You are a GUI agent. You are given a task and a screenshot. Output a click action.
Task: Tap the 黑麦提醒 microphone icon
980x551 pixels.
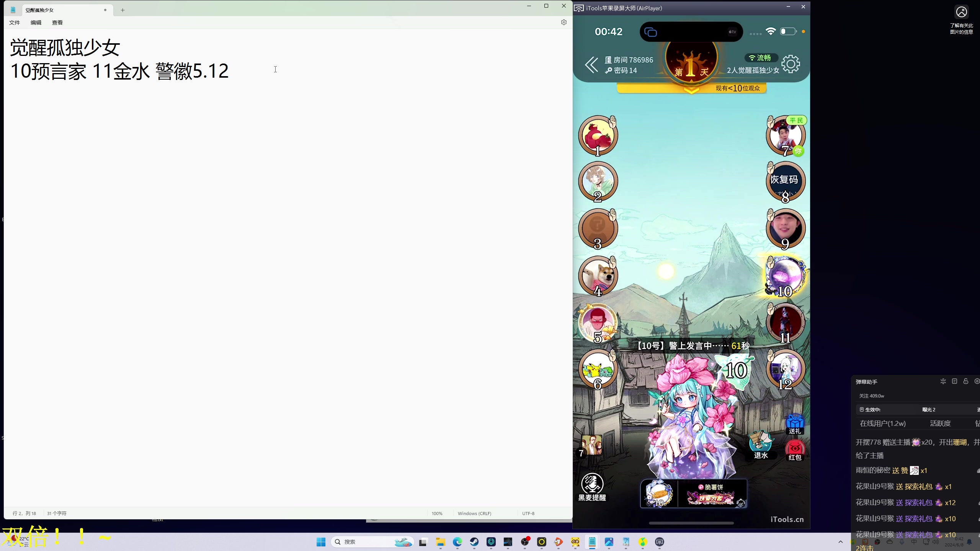click(592, 487)
